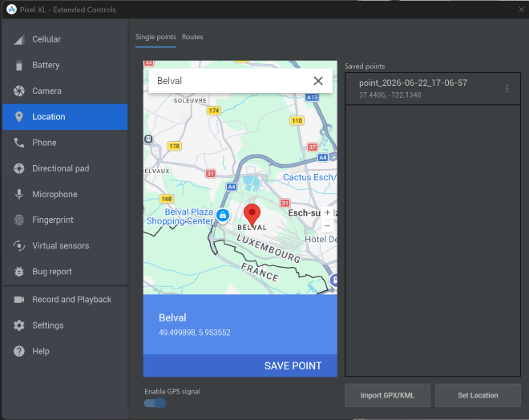The width and height of the screenshot is (529, 420).
Task: Zoom out the map with minus button
Action: (327, 226)
